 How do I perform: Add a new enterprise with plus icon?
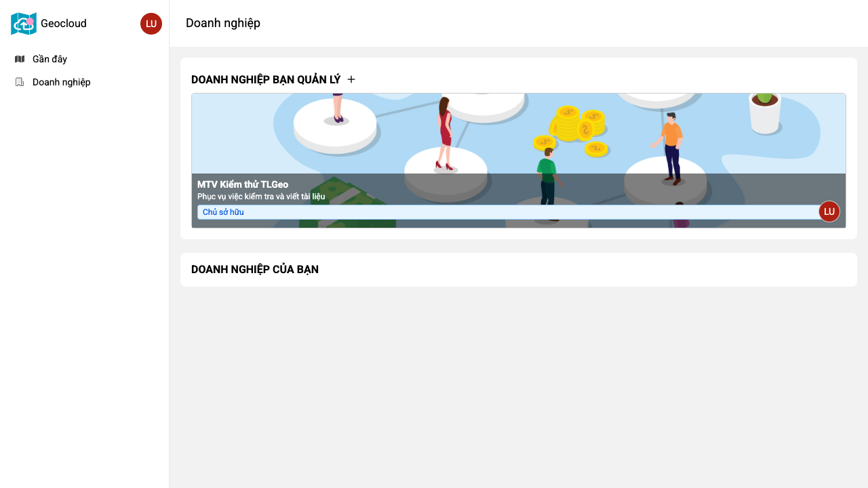[351, 79]
